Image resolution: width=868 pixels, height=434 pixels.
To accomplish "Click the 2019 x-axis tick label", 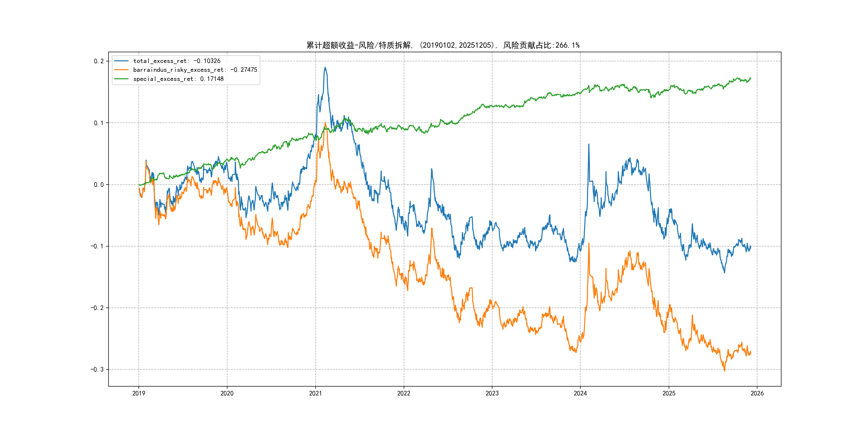I will [139, 393].
